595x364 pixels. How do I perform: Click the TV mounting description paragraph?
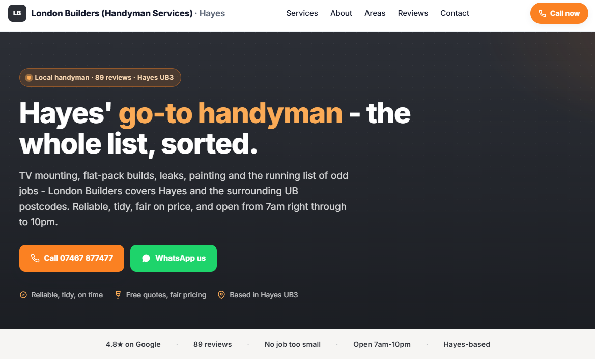coord(184,199)
